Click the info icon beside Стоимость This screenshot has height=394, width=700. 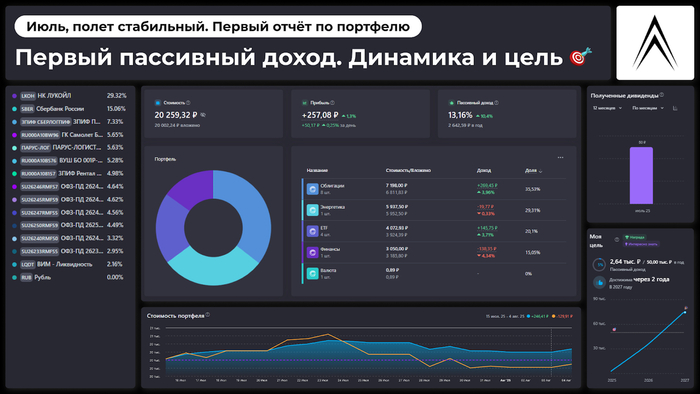tap(188, 103)
